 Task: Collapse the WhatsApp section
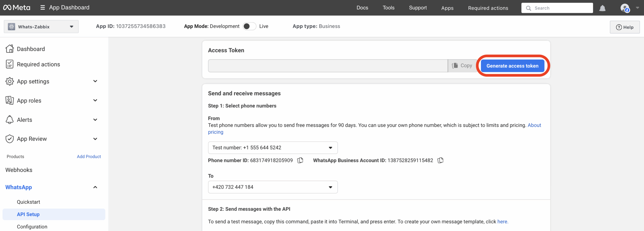[x=95, y=187]
